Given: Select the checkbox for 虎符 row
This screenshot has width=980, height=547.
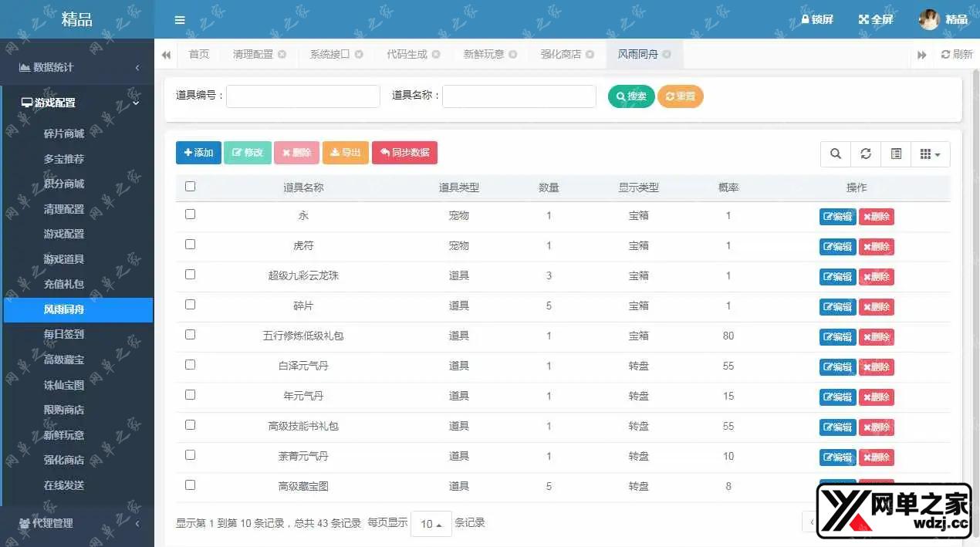Looking at the screenshot, I should 191,245.
